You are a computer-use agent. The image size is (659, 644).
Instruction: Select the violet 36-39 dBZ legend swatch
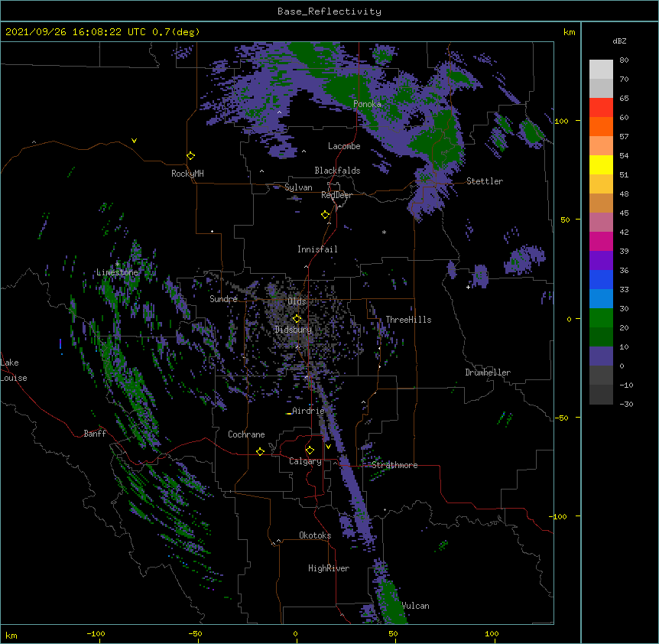click(x=601, y=261)
